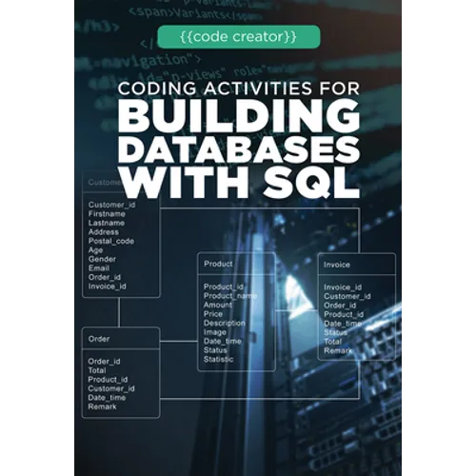The height and width of the screenshot is (476, 476).
Task: Click the 'Firstname' field
Action: 107,214
